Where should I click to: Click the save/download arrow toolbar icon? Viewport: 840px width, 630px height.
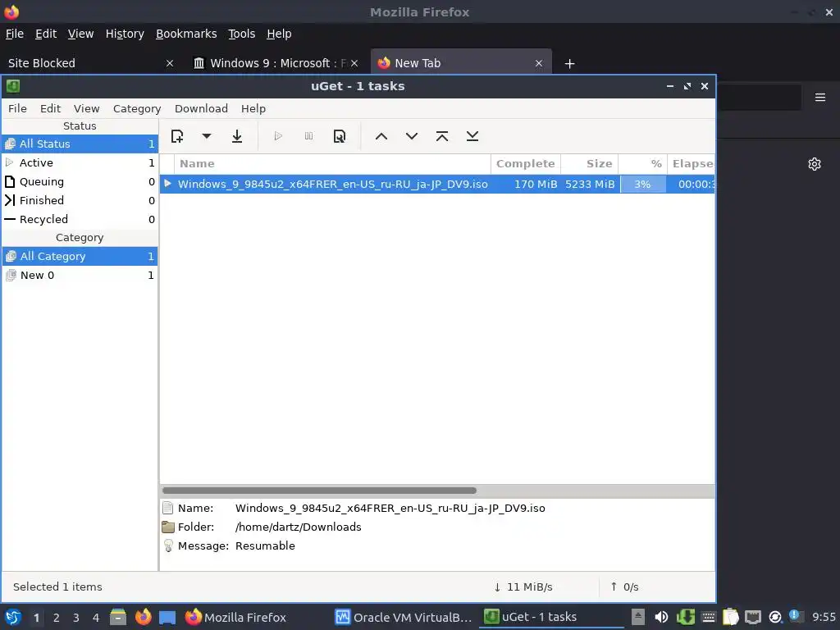(237, 136)
